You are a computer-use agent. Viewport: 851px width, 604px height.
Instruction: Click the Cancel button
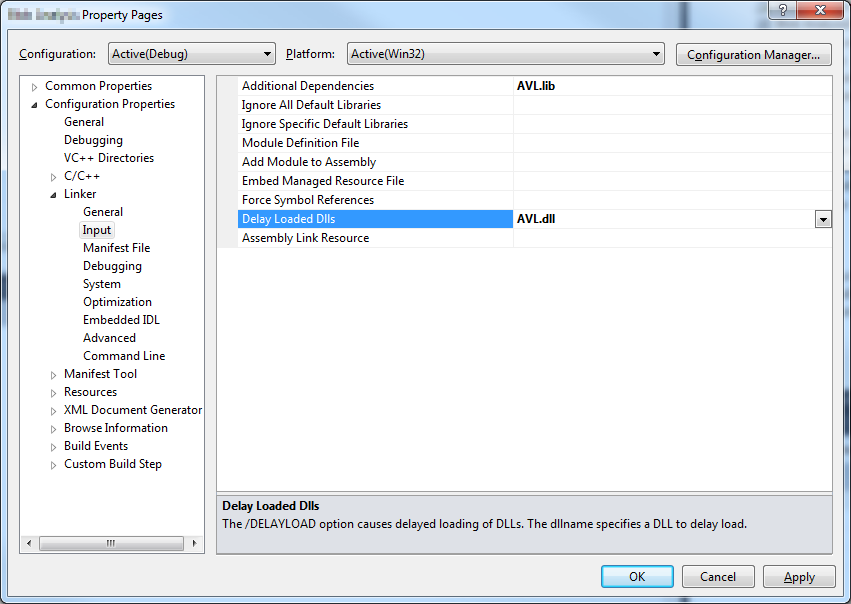coord(718,577)
